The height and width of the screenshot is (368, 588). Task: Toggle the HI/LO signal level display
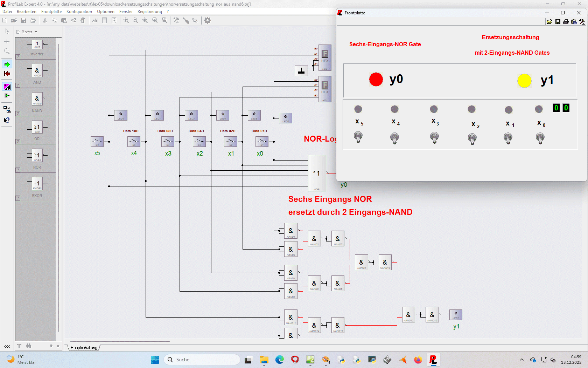pos(7,87)
